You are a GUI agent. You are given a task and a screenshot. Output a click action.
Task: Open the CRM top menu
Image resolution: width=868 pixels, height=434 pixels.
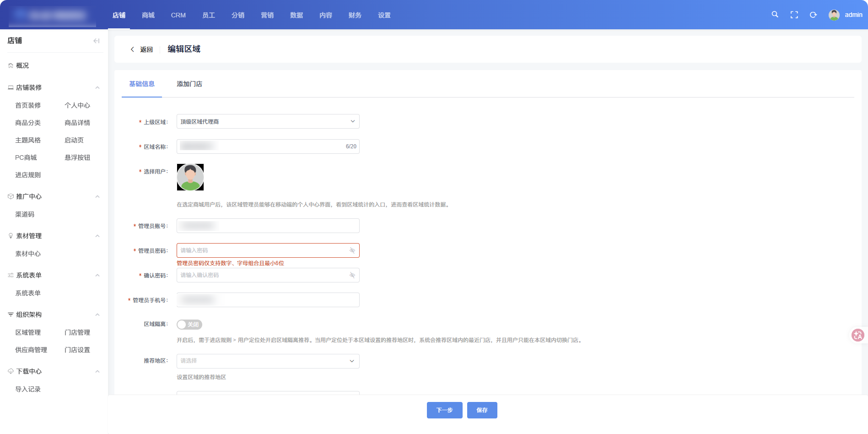[178, 15]
